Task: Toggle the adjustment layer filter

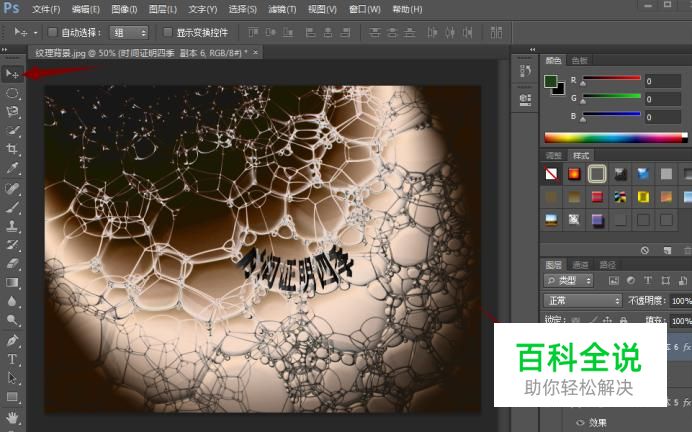Action: point(631,281)
